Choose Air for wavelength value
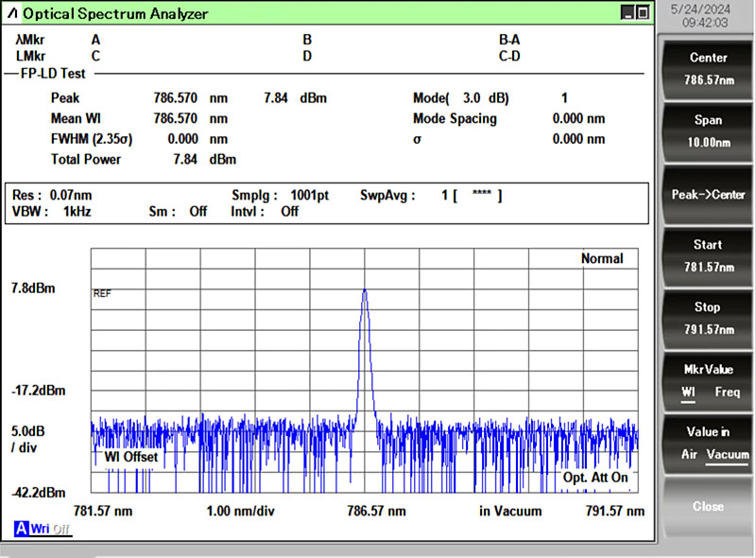756x558 pixels. point(689,455)
